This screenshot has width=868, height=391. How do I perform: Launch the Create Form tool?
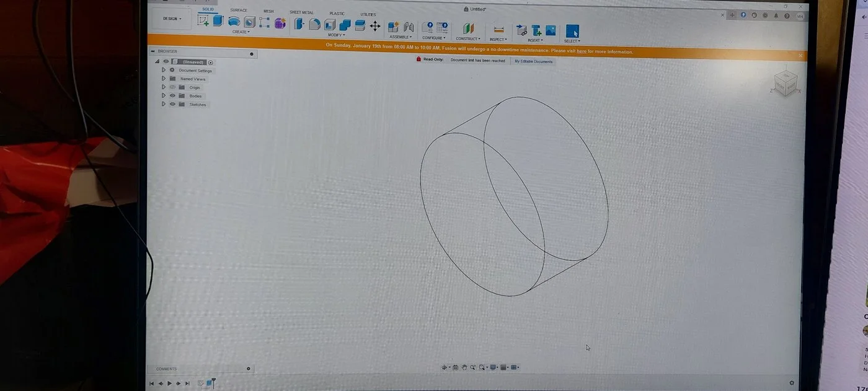pyautogui.click(x=280, y=23)
